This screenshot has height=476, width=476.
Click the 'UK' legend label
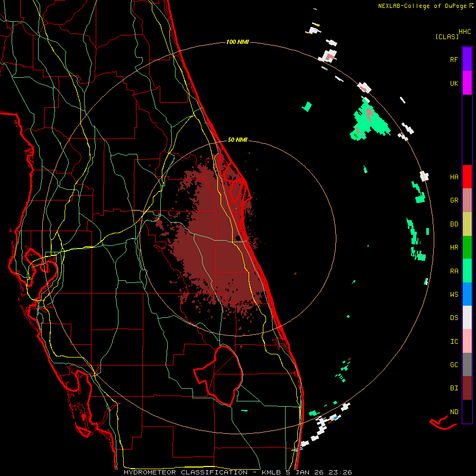(x=454, y=83)
